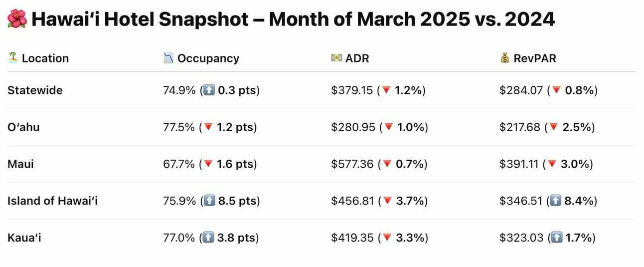Viewport: 644px width, 267px height.
Task: Click the red down triangle in O'ahu occupancy
Action: click(207, 127)
